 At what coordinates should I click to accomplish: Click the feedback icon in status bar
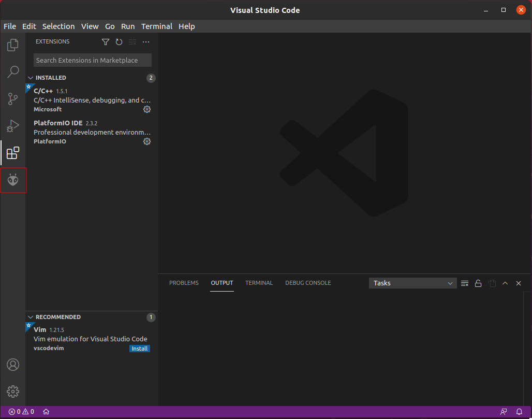[504, 412]
